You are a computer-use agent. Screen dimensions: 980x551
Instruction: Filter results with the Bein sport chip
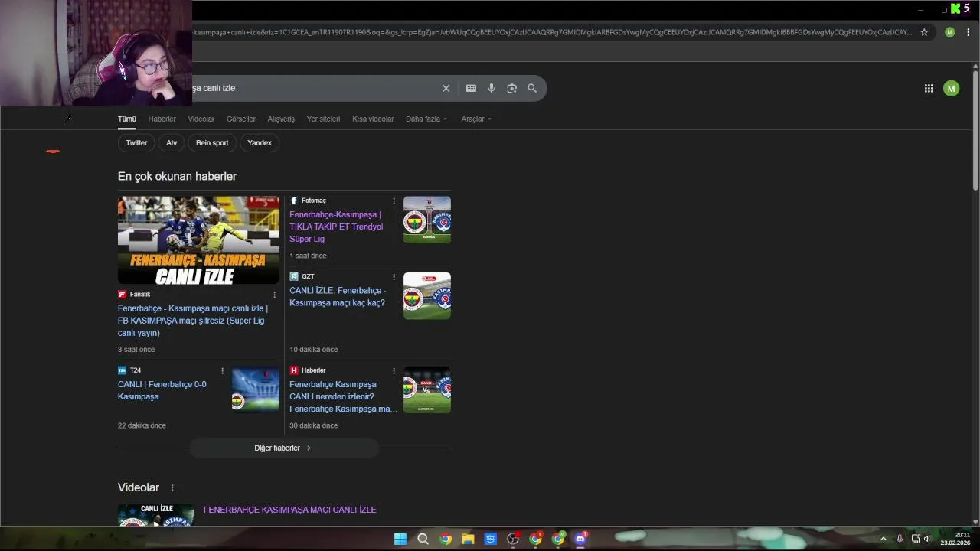pyautogui.click(x=212, y=143)
